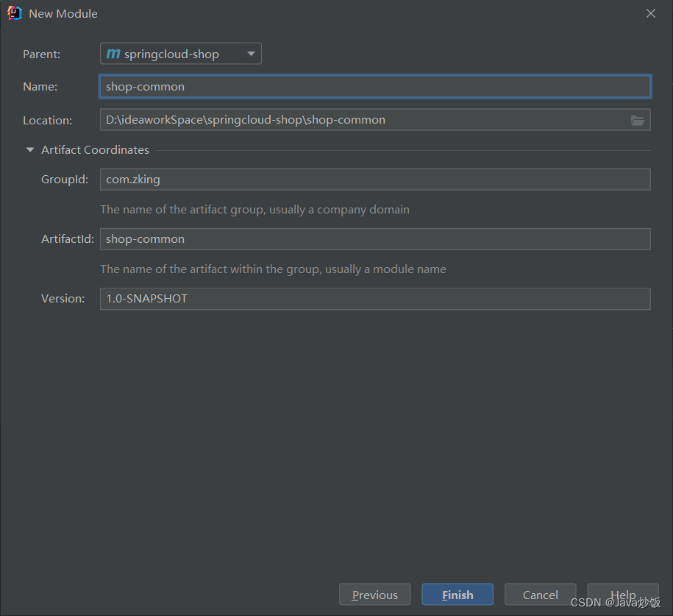Click Finish to create the module
Viewport: 673px width, 616px height.
(x=457, y=595)
